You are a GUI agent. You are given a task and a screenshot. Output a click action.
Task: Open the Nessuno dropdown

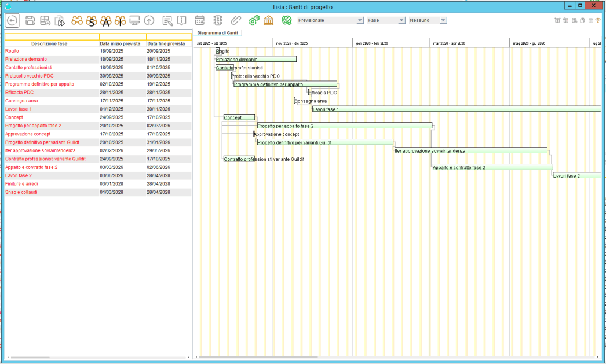pos(428,20)
